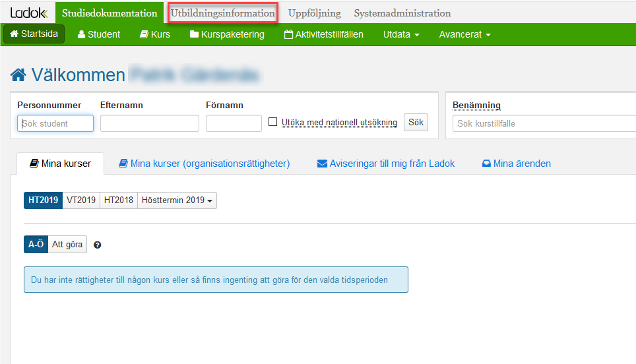Select the HT2018 term toggle
The width and height of the screenshot is (636, 364).
119,200
